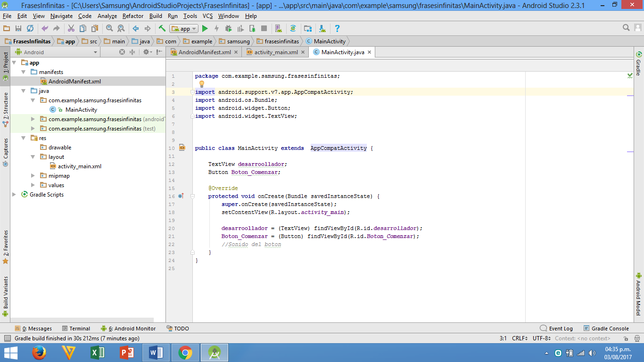Image resolution: width=644 pixels, height=362 pixels.
Task: Toggle the Gradle side panel
Action: [x=639, y=63]
